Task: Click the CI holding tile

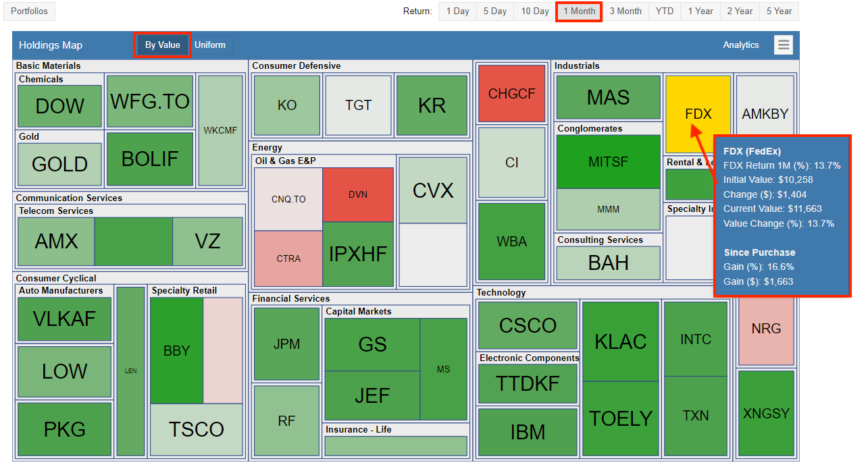Action: coord(511,163)
